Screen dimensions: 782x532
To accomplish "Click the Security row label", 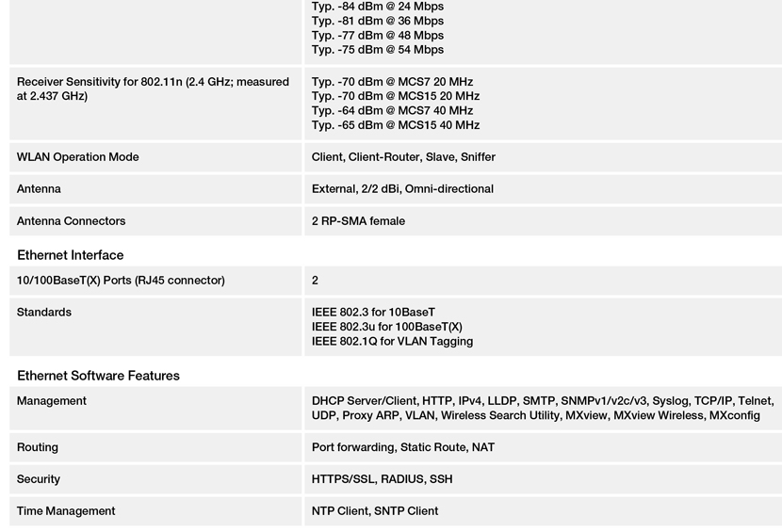I will [39, 479].
